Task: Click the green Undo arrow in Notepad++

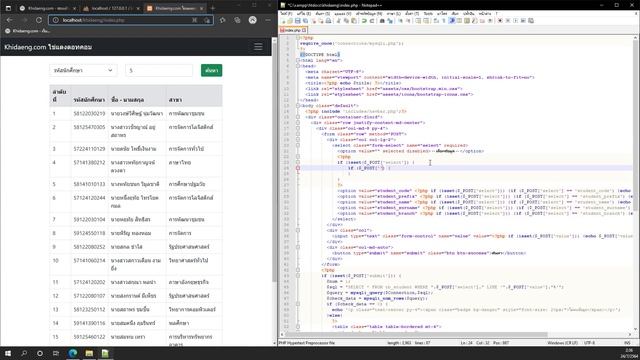Action: tap(364, 21)
